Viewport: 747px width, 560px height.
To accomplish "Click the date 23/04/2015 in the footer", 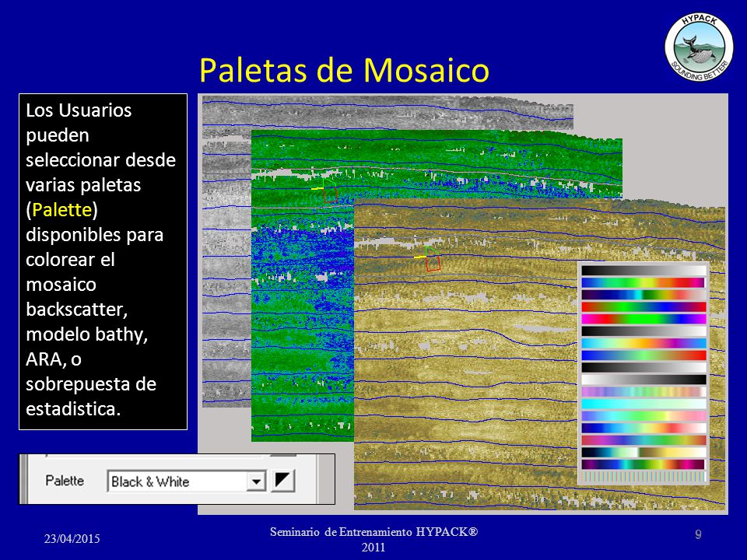I will coord(72,538).
